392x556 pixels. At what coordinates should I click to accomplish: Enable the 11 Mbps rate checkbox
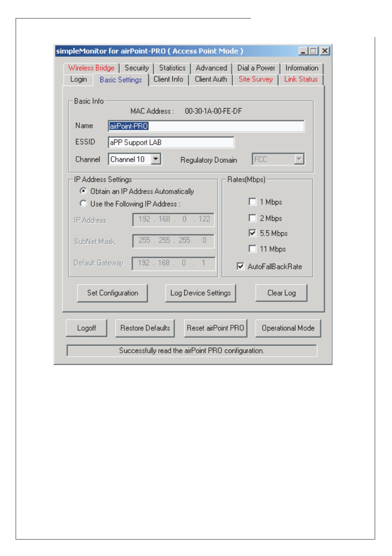253,249
